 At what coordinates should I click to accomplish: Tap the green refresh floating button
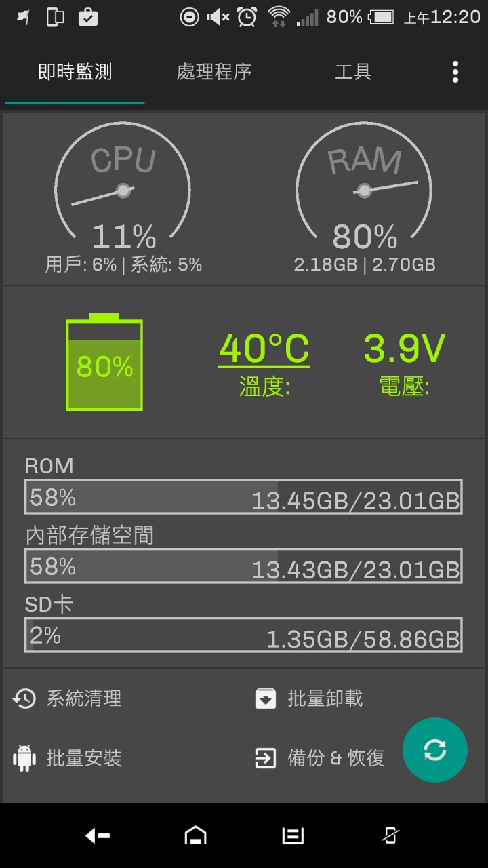pos(434,750)
